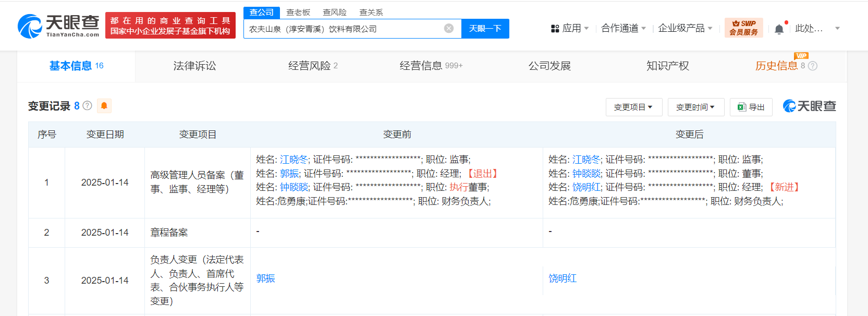Open the 应用 grid icon menu
The width and height of the screenshot is (868, 316).
pos(555,29)
